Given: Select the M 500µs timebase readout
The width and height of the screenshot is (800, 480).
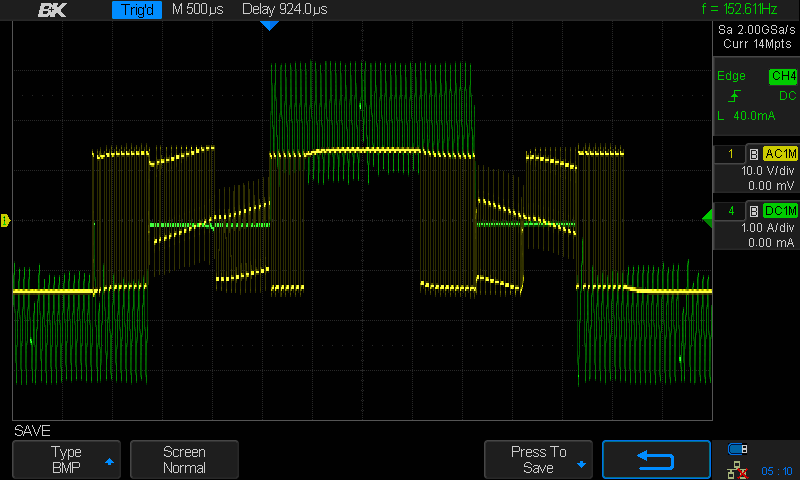Looking at the screenshot, I should (197, 9).
